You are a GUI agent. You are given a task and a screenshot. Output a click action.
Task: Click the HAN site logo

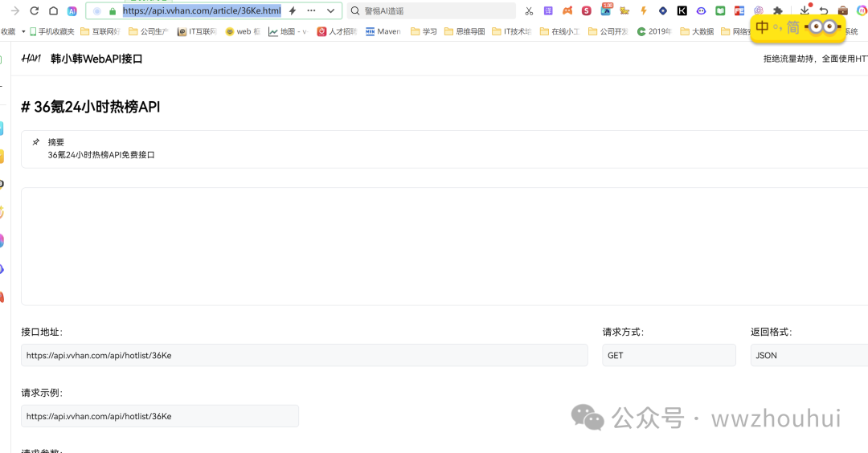pos(31,59)
